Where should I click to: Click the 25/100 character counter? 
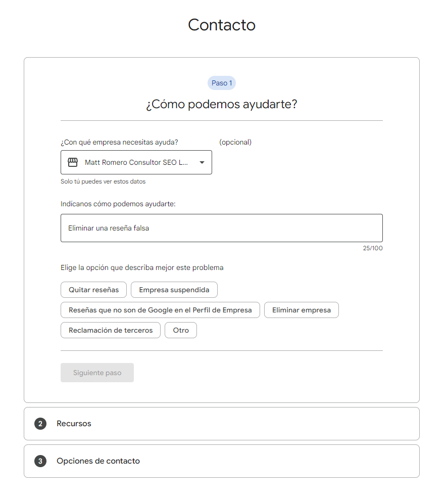(x=373, y=248)
